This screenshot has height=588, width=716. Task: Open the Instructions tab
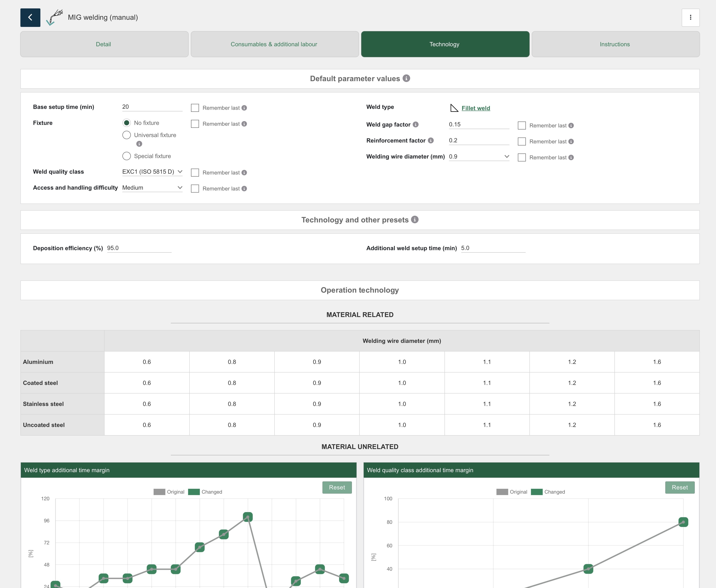click(x=615, y=44)
